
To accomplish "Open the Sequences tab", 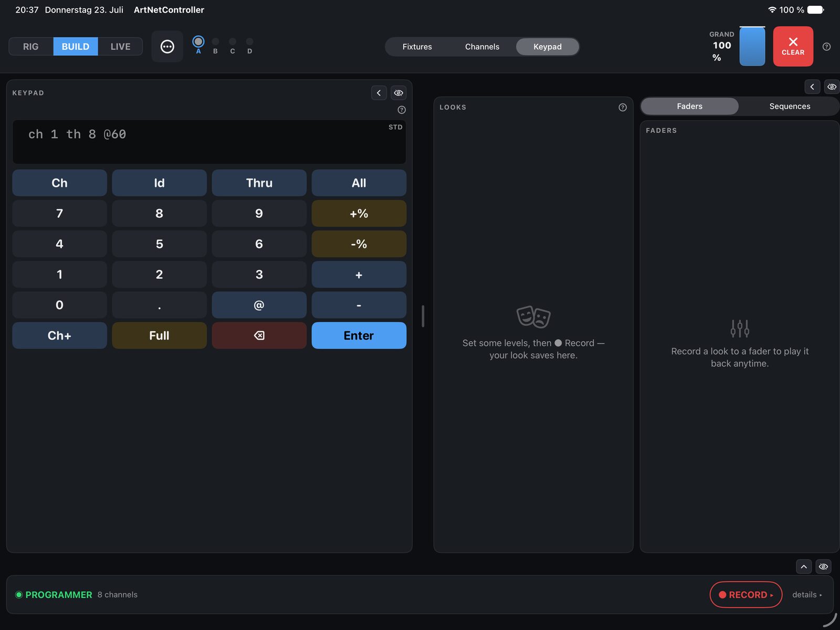I will click(790, 106).
